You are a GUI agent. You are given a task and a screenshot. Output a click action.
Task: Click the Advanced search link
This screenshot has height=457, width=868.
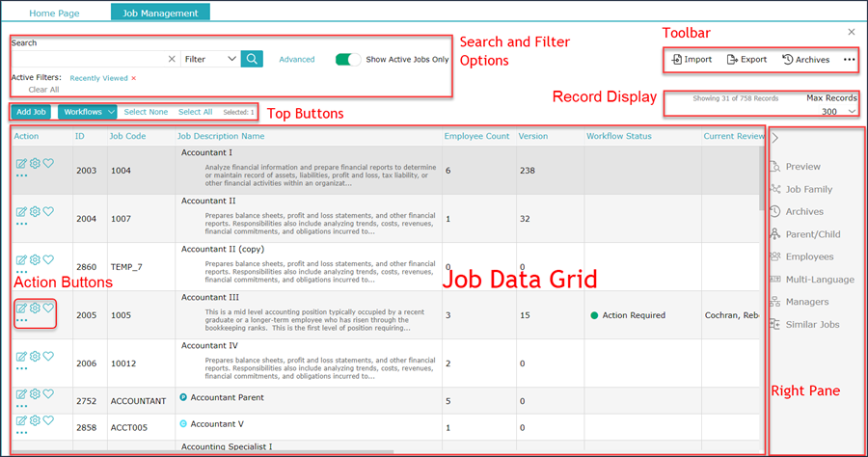(297, 59)
